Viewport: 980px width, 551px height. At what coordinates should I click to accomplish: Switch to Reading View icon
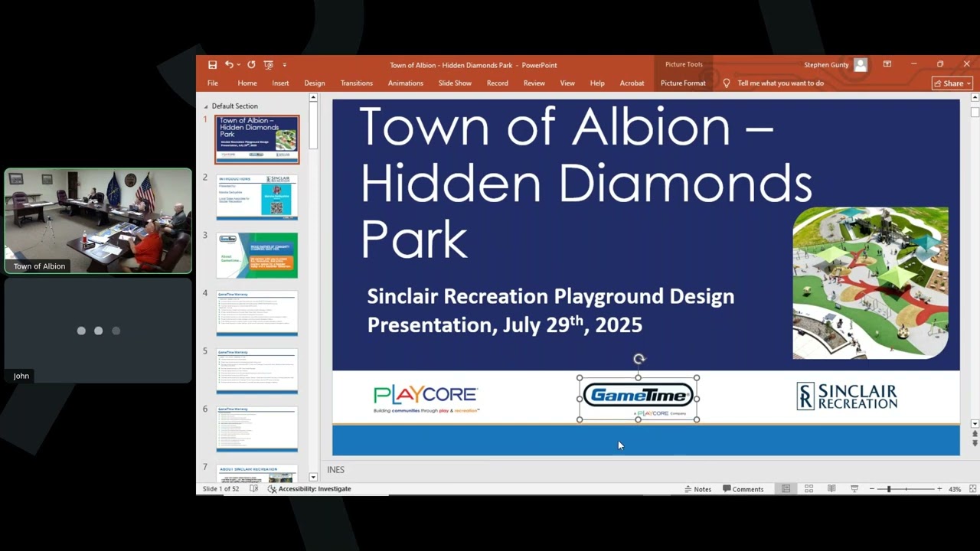pos(831,489)
